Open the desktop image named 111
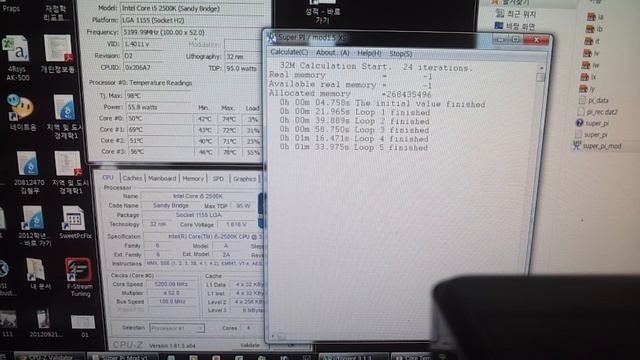Screen dimensions: 640x360 [8, 324]
